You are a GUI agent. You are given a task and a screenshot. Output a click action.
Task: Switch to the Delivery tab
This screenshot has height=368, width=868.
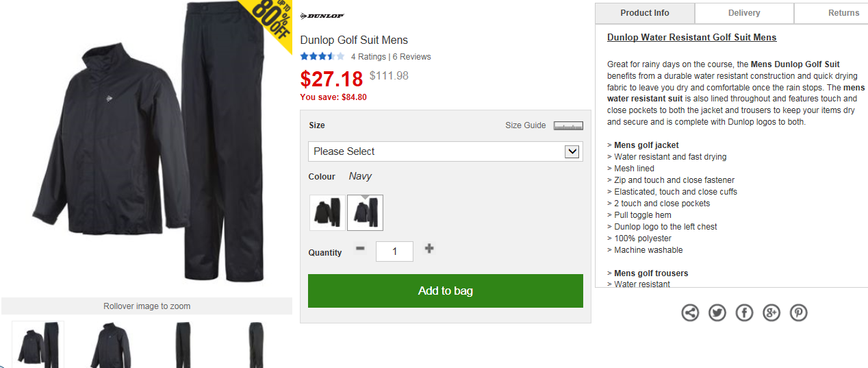click(x=744, y=13)
